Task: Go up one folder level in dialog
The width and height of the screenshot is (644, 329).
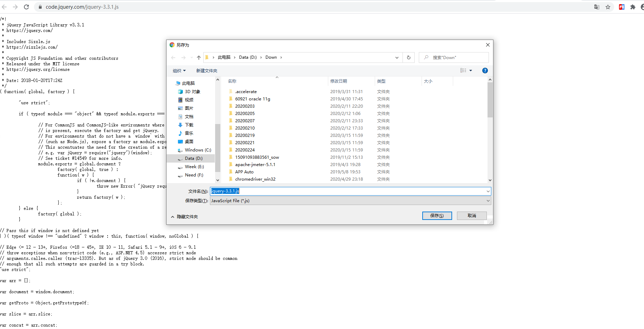Action: click(x=199, y=58)
